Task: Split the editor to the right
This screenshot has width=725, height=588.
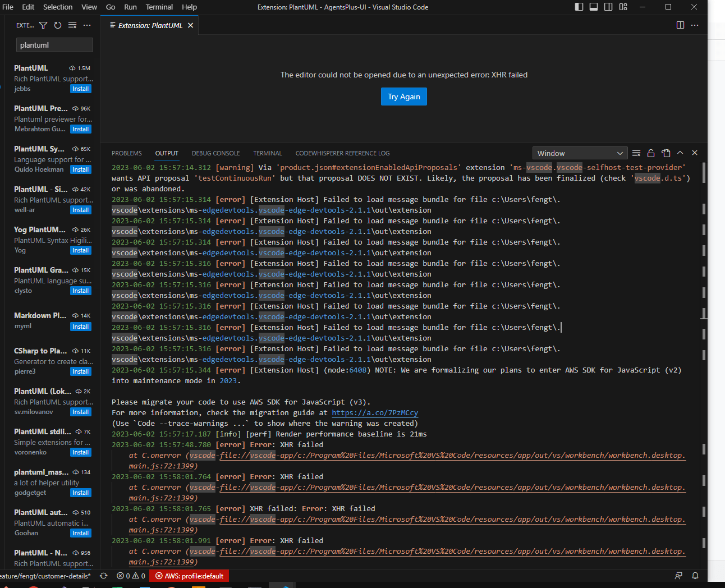Action: click(x=680, y=25)
